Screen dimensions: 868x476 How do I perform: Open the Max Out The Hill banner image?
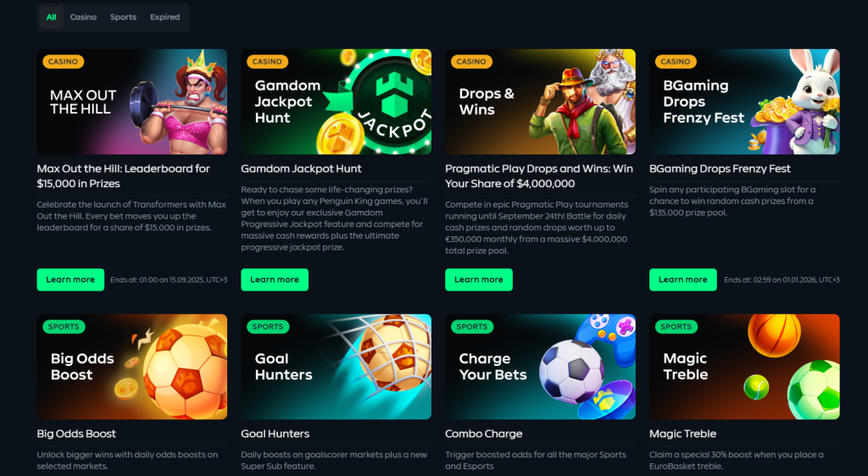131,102
